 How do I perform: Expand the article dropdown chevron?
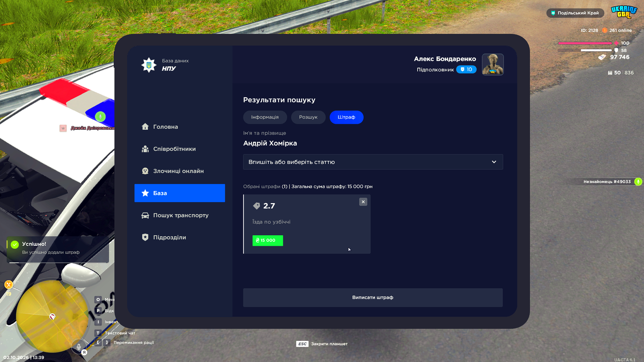(x=494, y=162)
